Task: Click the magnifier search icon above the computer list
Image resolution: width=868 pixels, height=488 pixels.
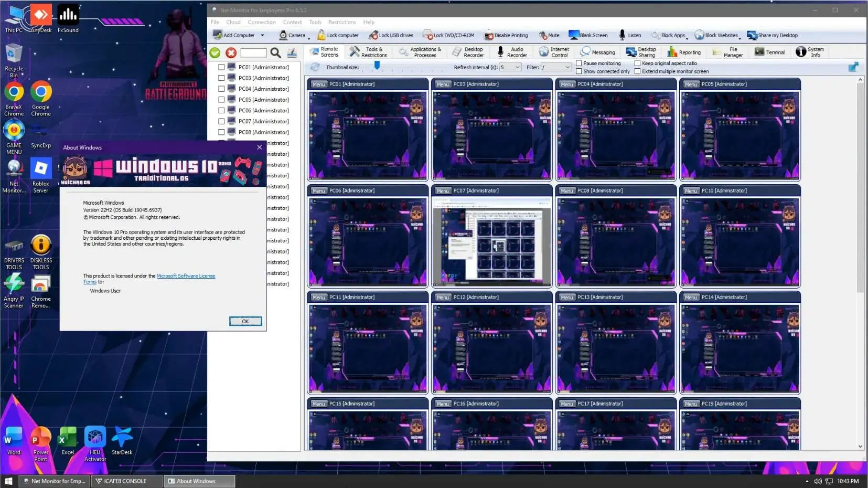Action: [275, 52]
